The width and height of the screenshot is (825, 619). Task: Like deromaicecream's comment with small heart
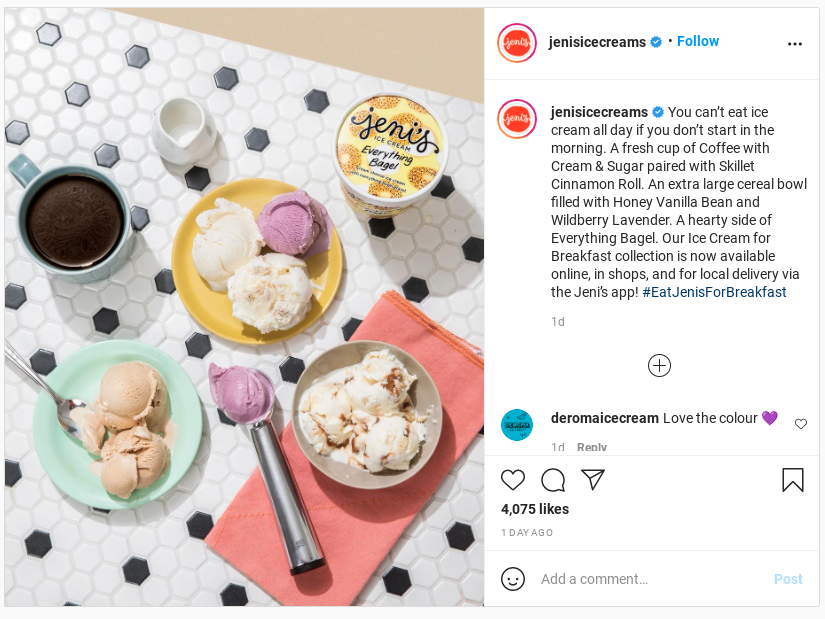click(x=801, y=424)
